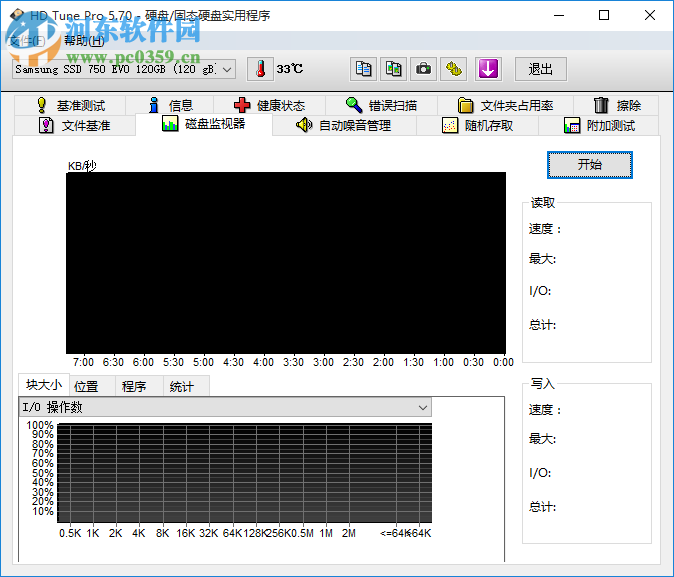This screenshot has height=577, width=674.
Task: Click the 写入 总计 label
Action: [x=542, y=507]
